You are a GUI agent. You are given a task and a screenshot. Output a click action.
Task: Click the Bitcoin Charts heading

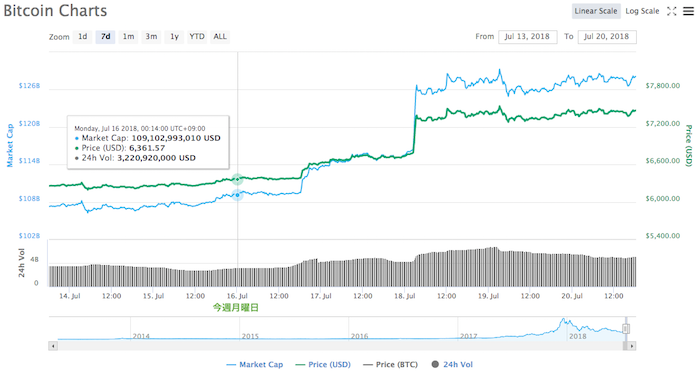click(x=55, y=11)
